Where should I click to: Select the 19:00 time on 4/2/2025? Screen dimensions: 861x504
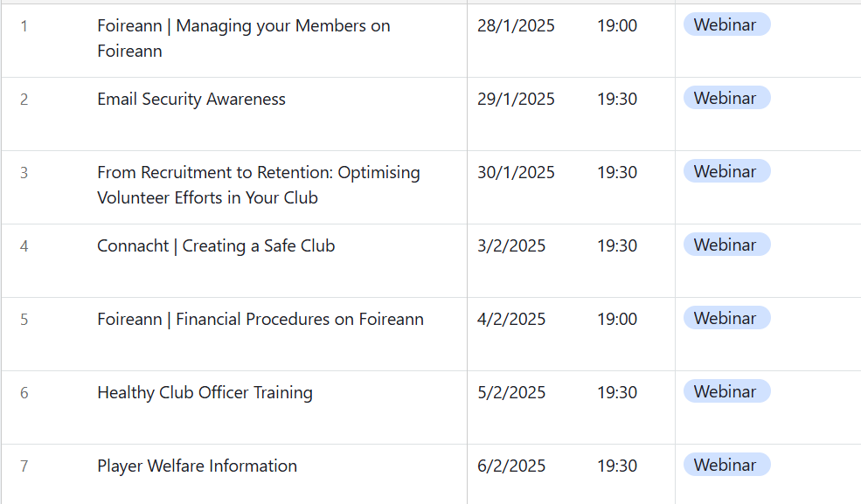pyautogui.click(x=617, y=319)
